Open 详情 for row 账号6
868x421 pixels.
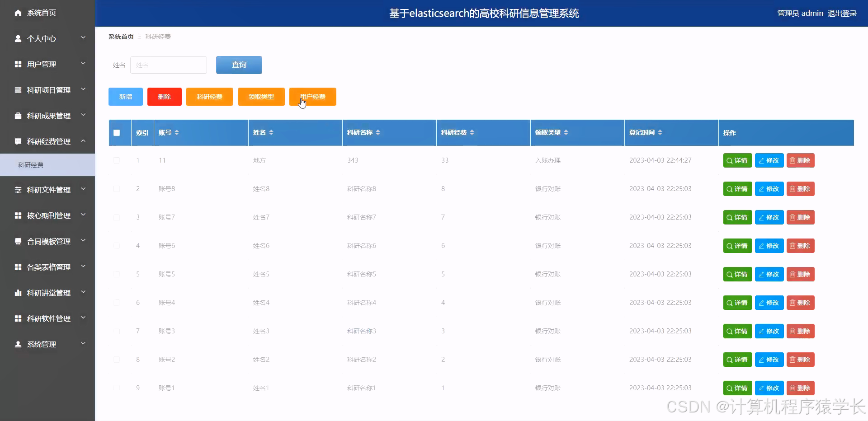737,246
